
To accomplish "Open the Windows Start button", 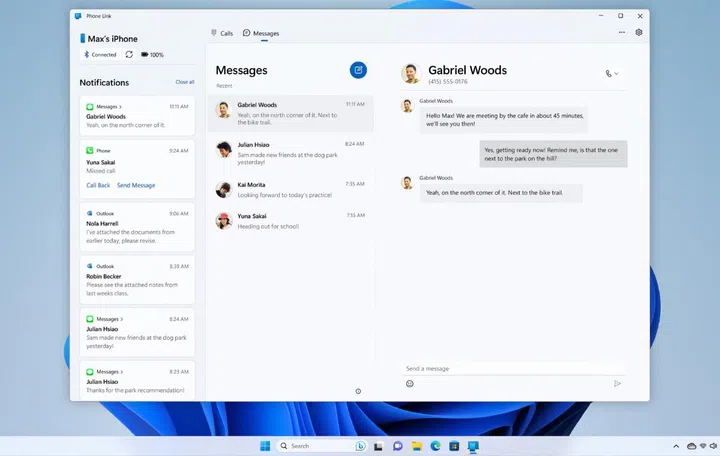I will pyautogui.click(x=265, y=446).
